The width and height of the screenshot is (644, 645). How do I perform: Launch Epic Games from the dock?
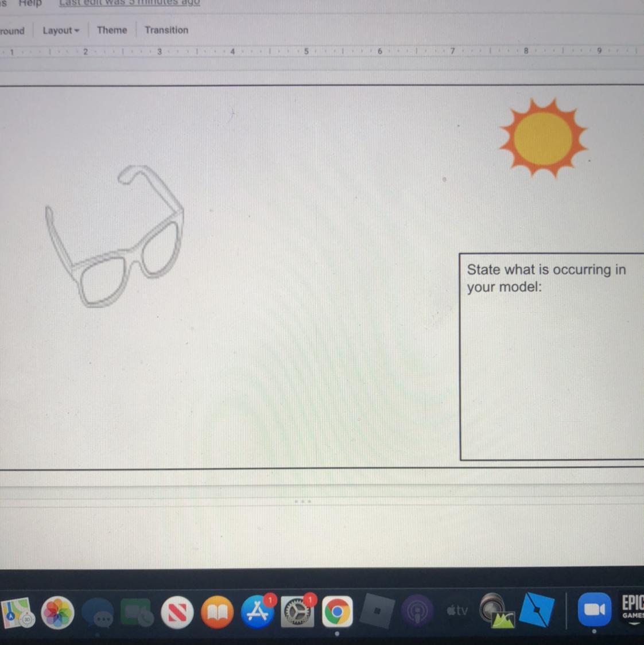click(x=633, y=607)
